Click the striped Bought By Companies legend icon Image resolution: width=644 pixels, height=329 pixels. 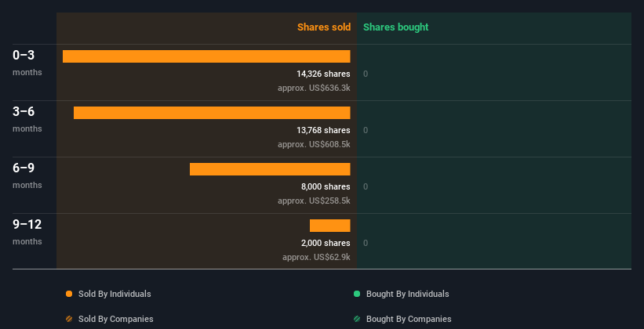coord(357,319)
